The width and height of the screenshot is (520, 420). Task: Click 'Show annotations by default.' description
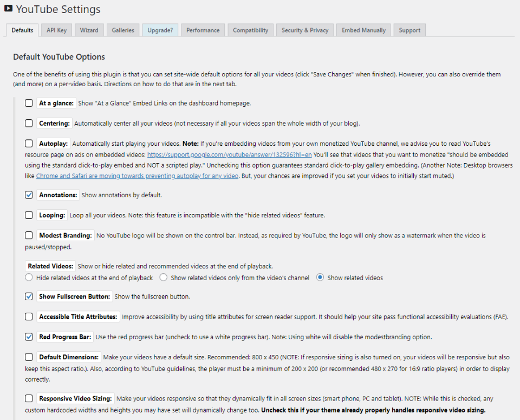122,195
